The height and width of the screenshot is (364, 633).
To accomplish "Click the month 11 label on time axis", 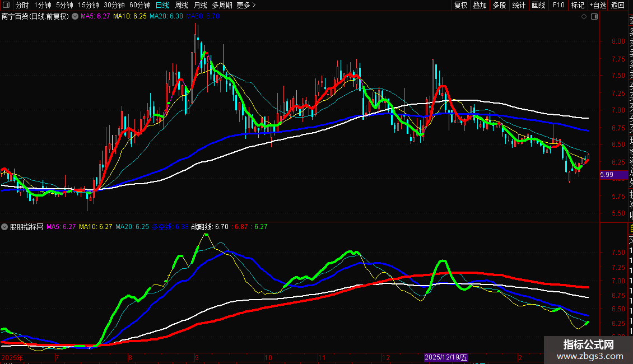I will click(x=322, y=357).
